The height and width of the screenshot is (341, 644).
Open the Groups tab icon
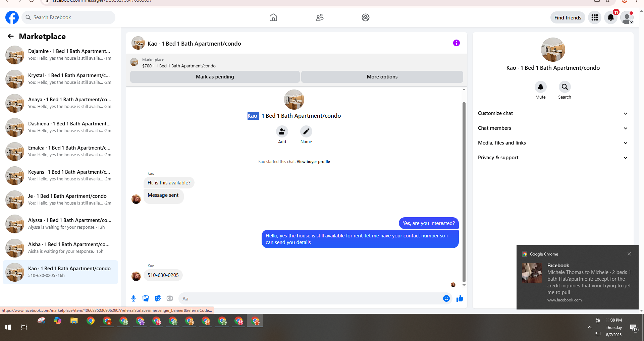coord(366,17)
